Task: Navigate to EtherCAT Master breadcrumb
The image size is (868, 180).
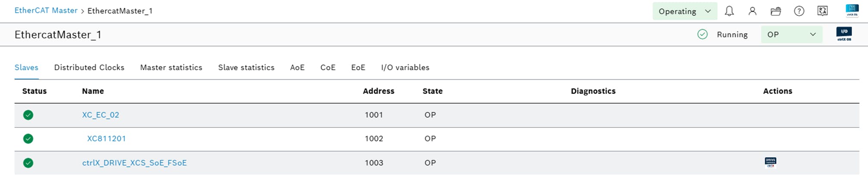Action: pos(46,10)
